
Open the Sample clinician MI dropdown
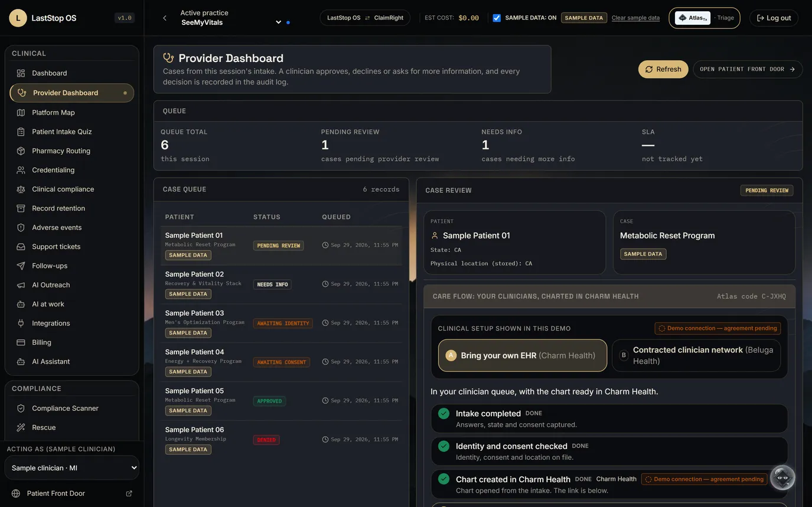pyautogui.click(x=72, y=468)
